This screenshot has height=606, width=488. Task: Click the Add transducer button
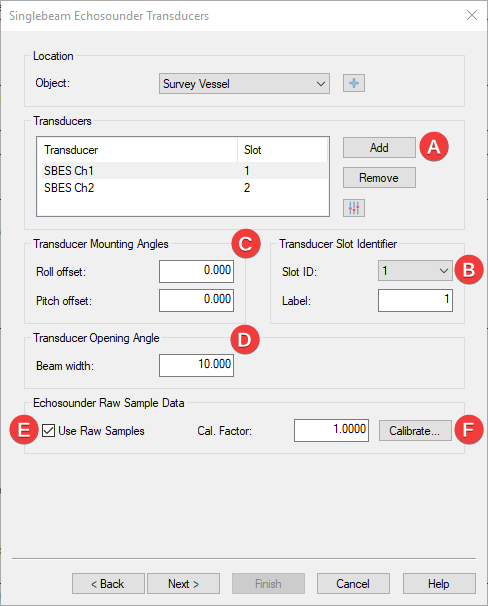click(x=379, y=148)
